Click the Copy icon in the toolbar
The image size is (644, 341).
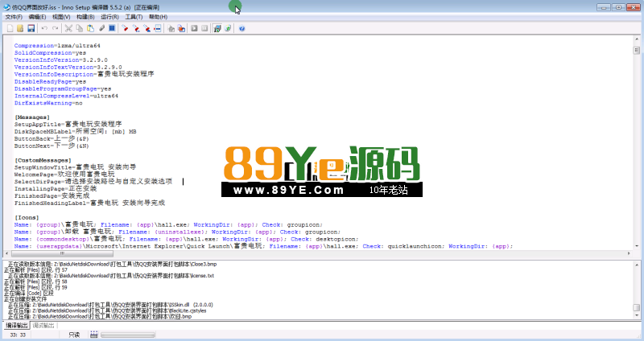point(79,28)
